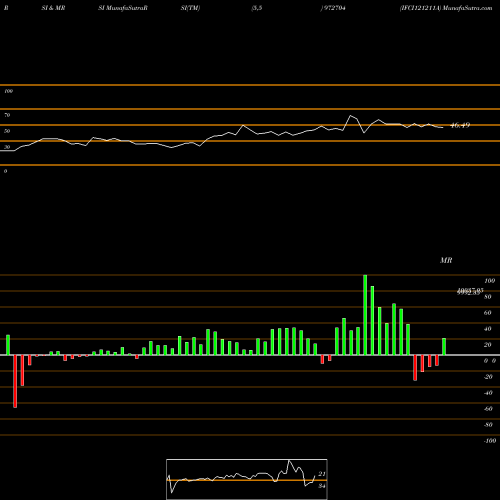Click the -60 label on MR axis
The image size is (500, 500).
pos(488,409)
